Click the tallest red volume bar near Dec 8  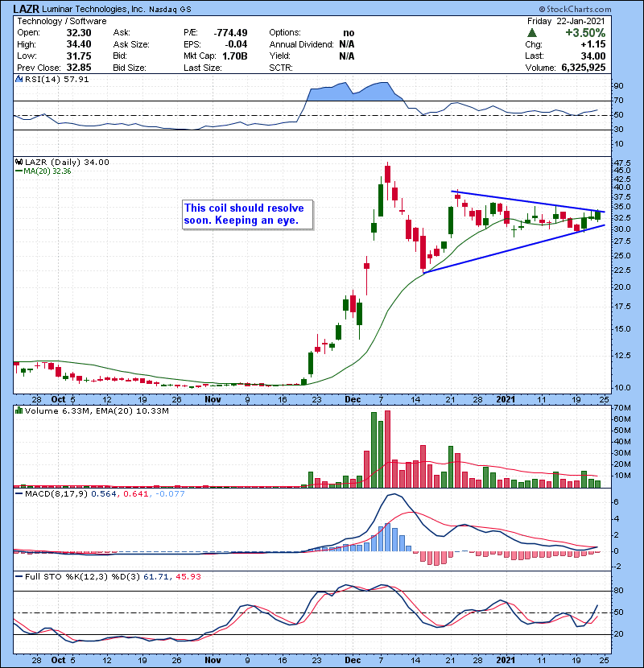click(x=387, y=449)
